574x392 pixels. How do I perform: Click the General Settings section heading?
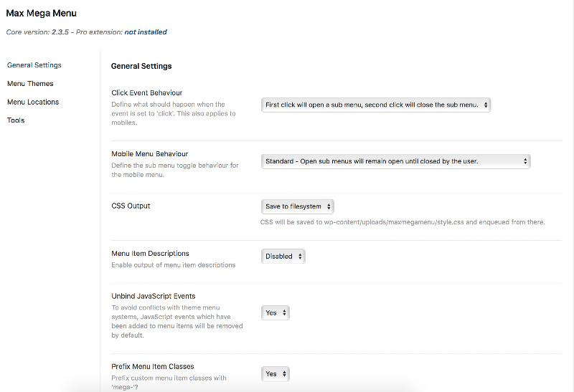point(141,66)
